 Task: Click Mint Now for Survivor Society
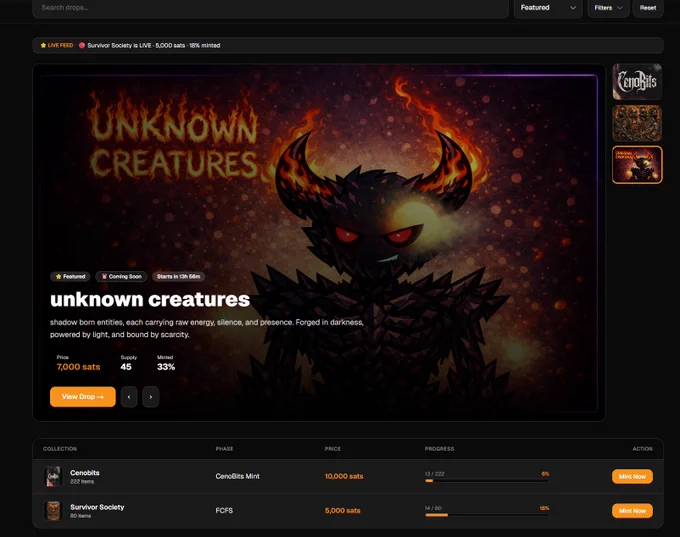point(632,511)
